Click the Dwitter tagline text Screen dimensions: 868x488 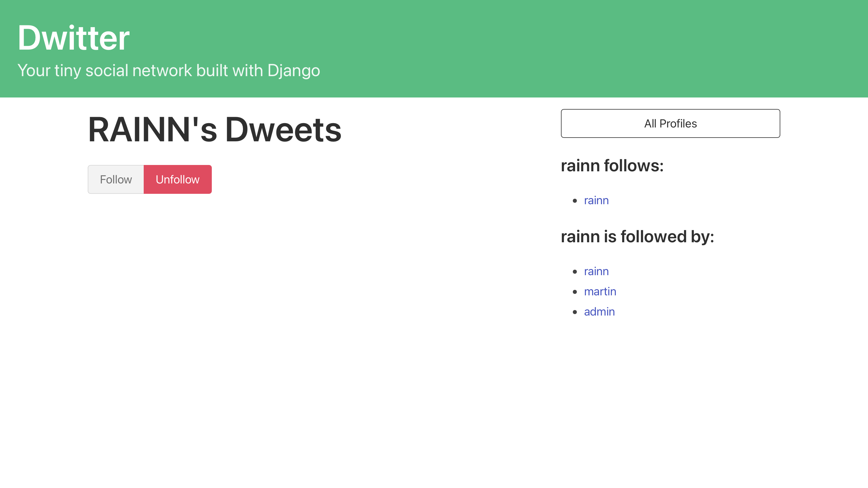tap(169, 70)
